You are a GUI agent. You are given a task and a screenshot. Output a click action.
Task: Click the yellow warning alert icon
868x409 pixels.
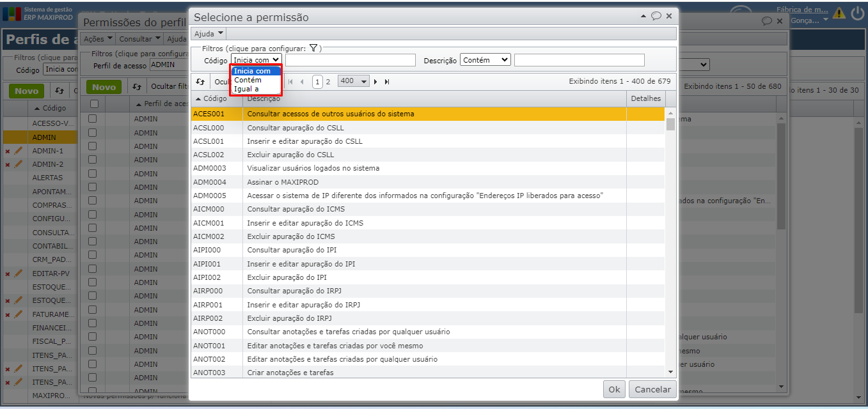pyautogui.click(x=839, y=13)
